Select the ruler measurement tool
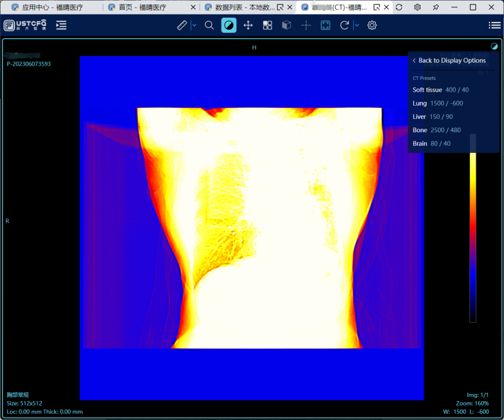 coord(182,25)
